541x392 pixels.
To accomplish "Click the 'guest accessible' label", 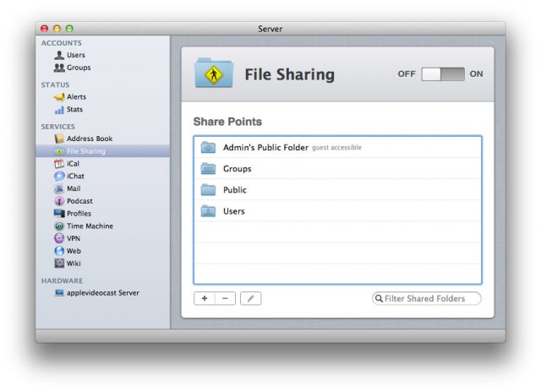I will (x=336, y=148).
